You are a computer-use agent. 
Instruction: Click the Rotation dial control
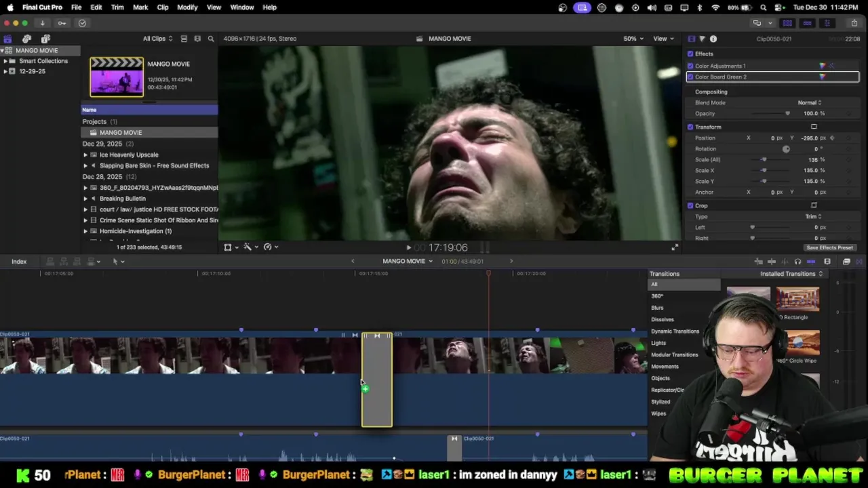coord(786,148)
